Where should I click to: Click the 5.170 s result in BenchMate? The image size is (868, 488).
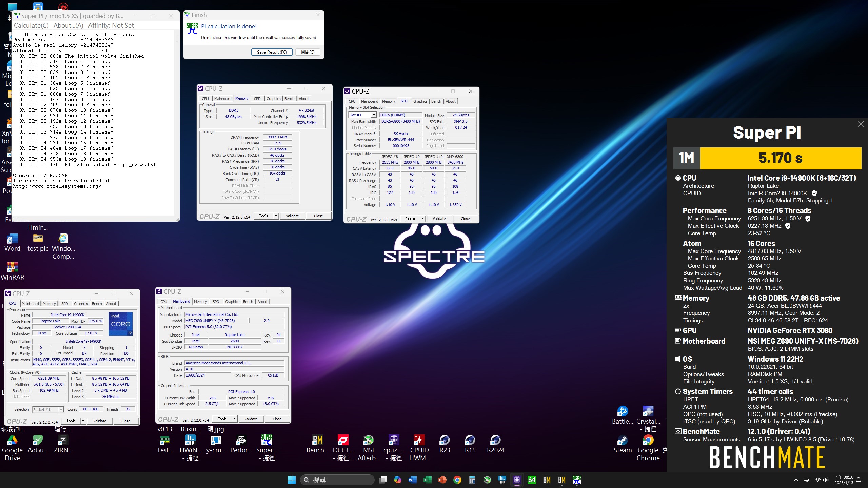(781, 158)
